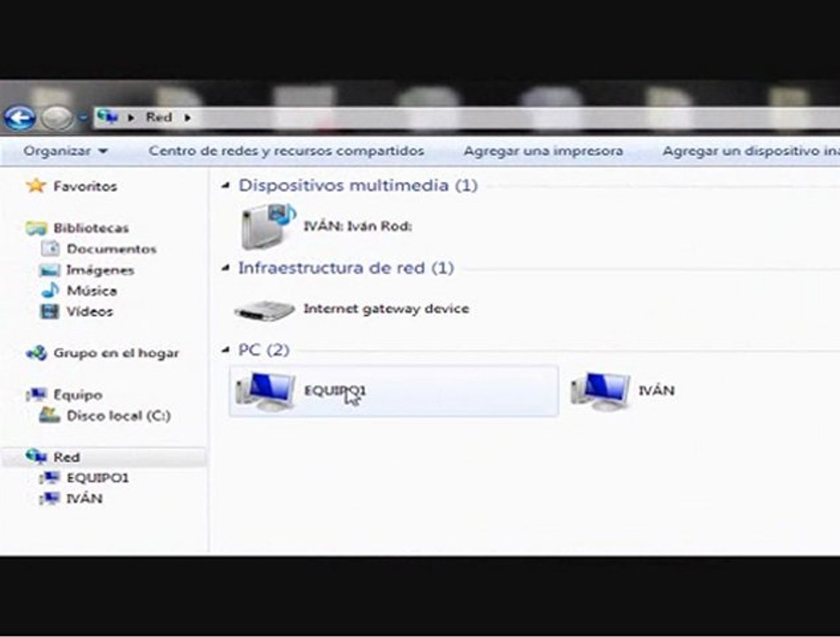Click the Disco local (C:) drive icon

coord(50,415)
